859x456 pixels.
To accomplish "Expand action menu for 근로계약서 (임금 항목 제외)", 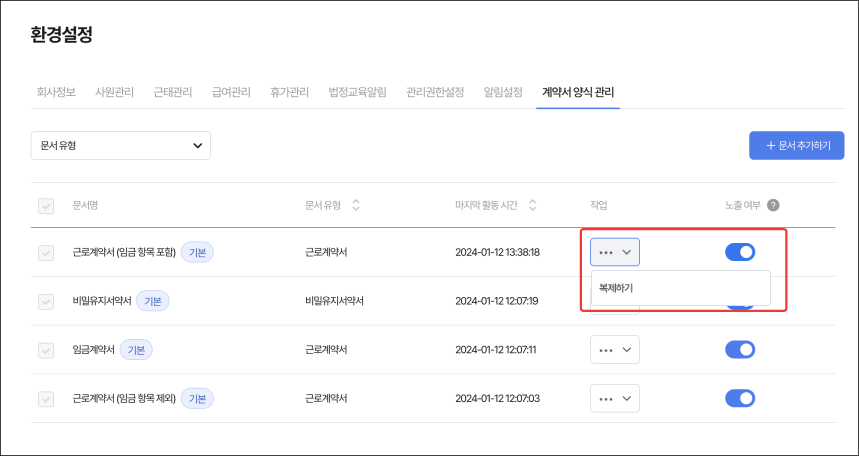I will click(614, 398).
